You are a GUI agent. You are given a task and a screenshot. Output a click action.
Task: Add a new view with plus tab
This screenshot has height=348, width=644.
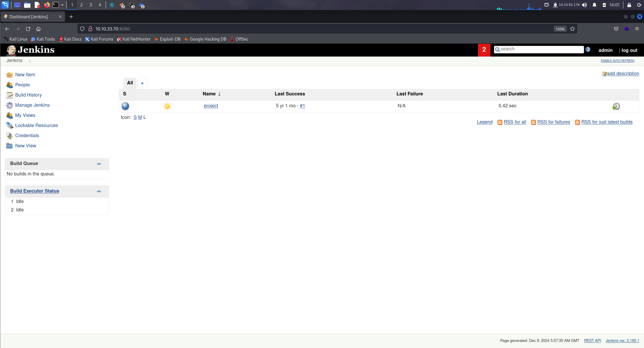click(x=142, y=83)
